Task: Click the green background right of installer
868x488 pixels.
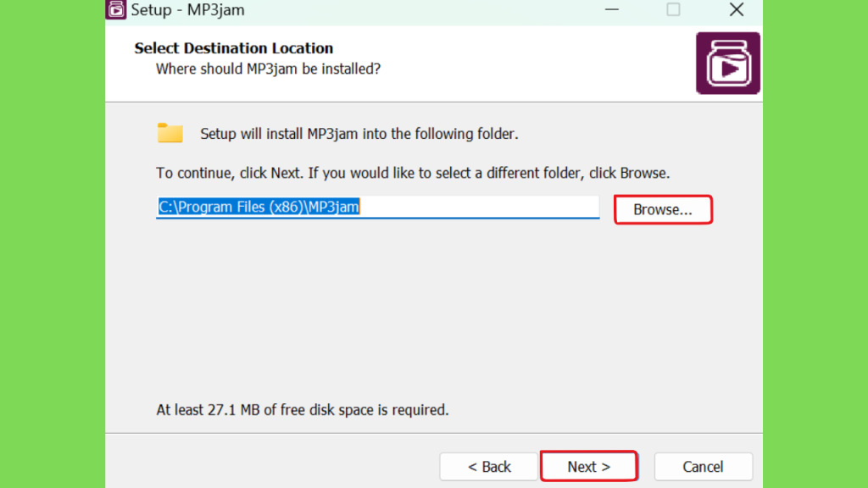Action: pos(815,244)
